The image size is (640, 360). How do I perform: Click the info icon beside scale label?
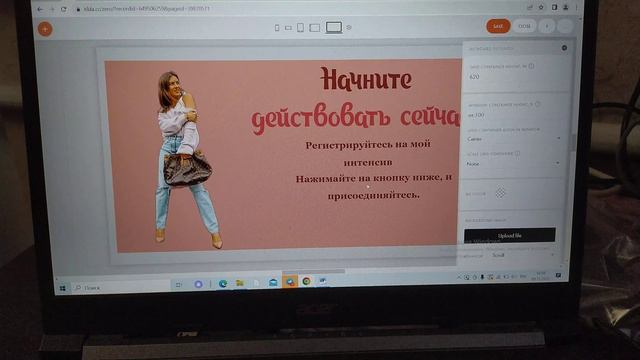pos(518,153)
